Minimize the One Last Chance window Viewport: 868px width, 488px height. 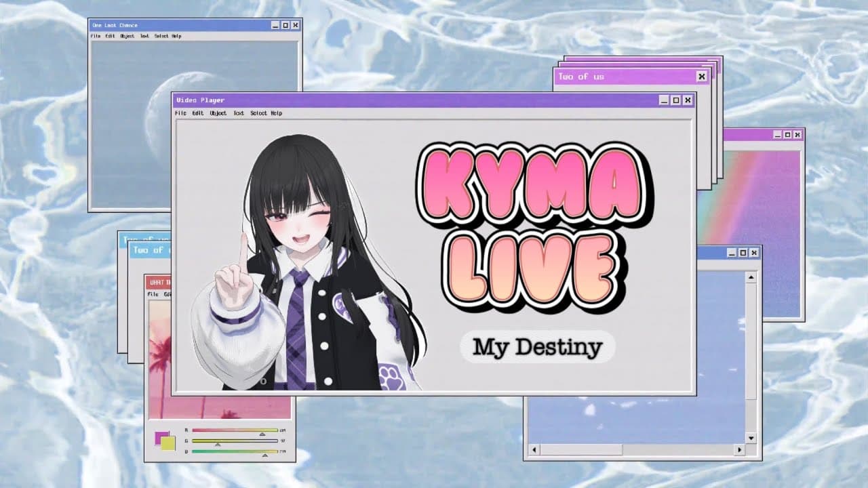[x=275, y=25]
